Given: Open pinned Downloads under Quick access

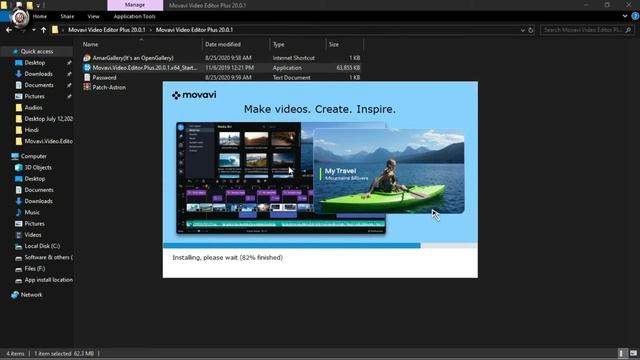Looking at the screenshot, I should [x=38, y=74].
